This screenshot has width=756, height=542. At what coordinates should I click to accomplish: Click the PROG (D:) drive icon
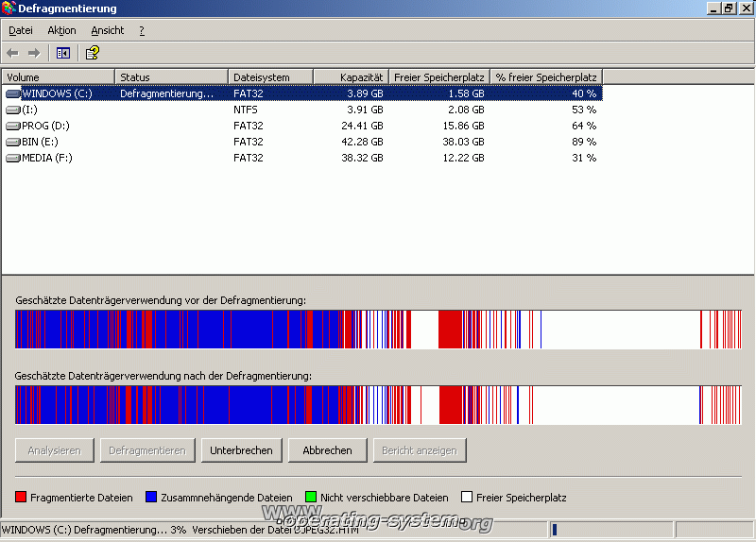point(12,127)
